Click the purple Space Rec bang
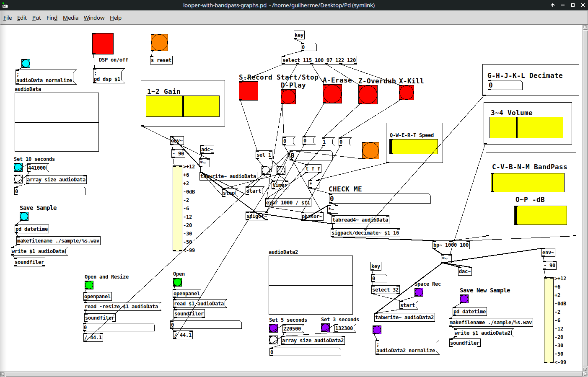Image resolution: width=588 pixels, height=377 pixels. (x=419, y=292)
